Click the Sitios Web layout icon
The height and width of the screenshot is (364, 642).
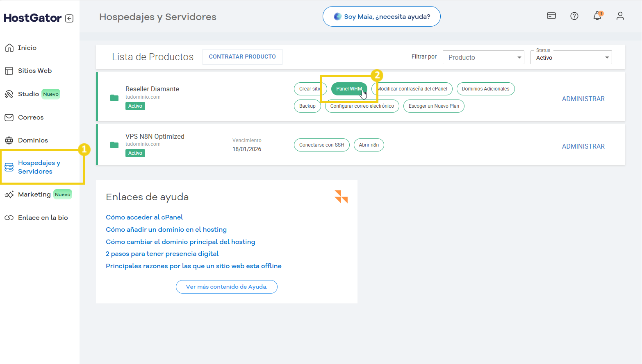click(9, 71)
